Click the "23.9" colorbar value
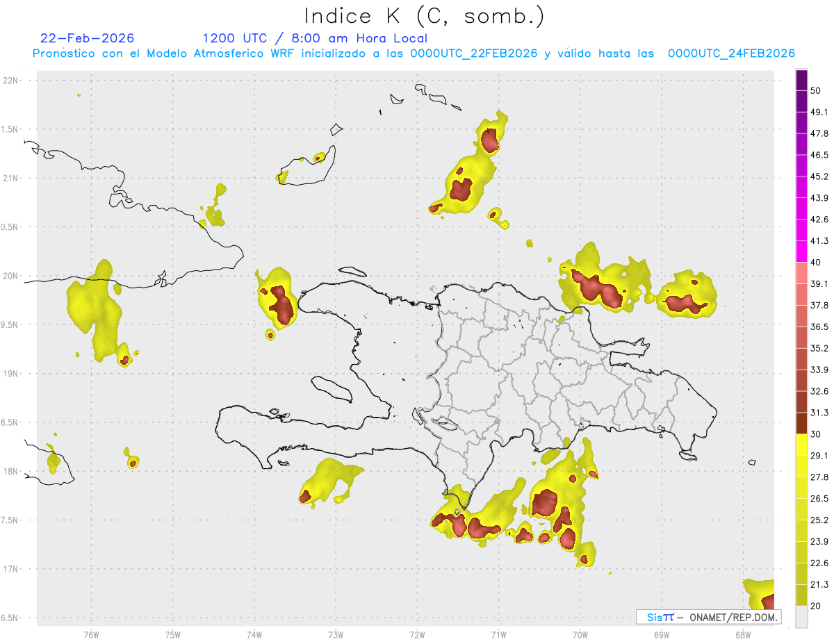834x644 pixels. (819, 542)
